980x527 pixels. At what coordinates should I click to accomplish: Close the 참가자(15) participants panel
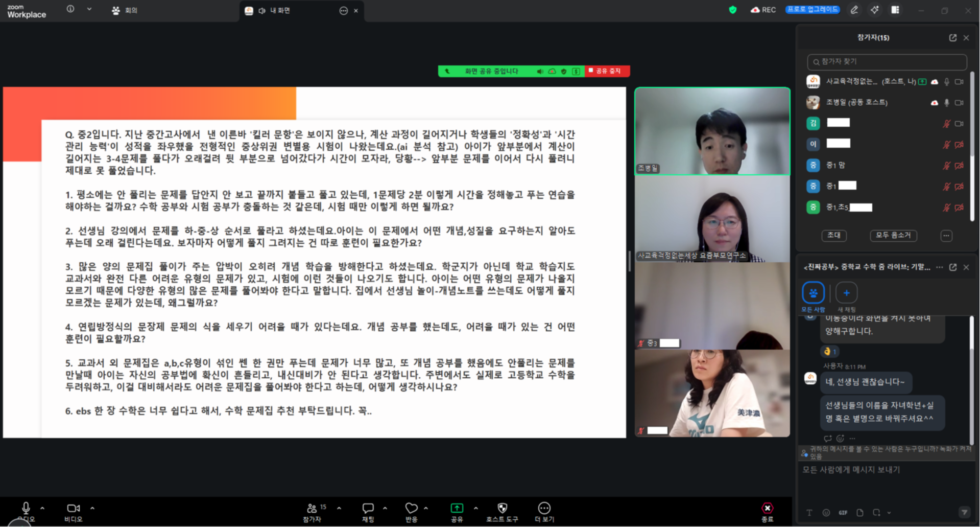tap(966, 38)
